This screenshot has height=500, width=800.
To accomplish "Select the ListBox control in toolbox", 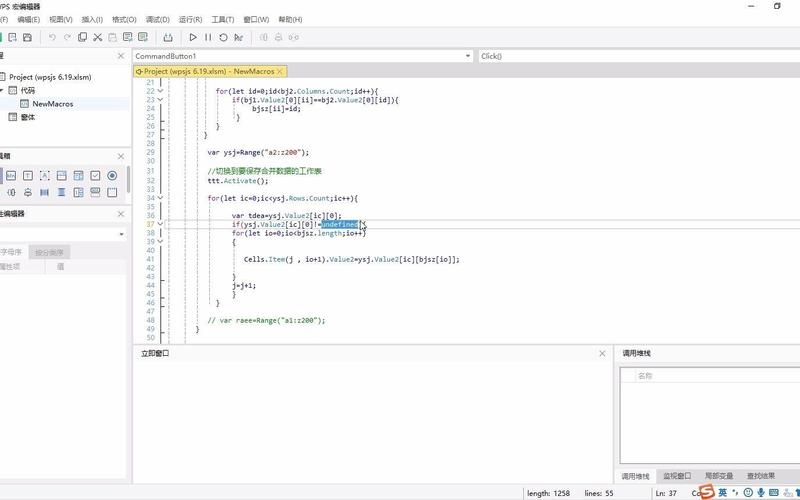I will pyautogui.click(x=78, y=176).
